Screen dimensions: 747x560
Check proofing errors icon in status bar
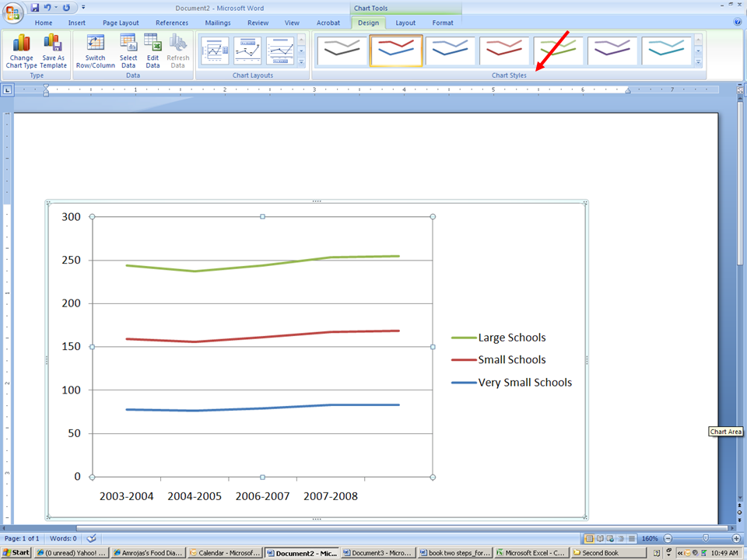(x=92, y=538)
